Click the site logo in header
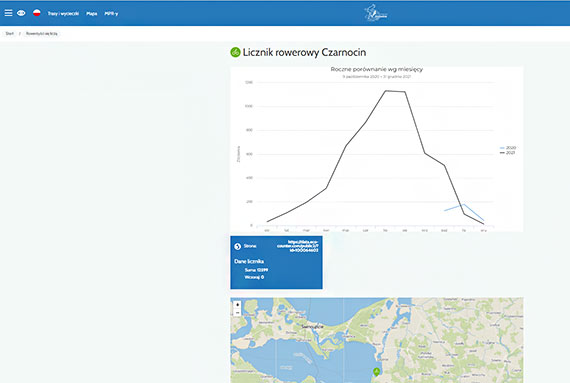Viewport: 570px width, 383px height. [376, 13]
